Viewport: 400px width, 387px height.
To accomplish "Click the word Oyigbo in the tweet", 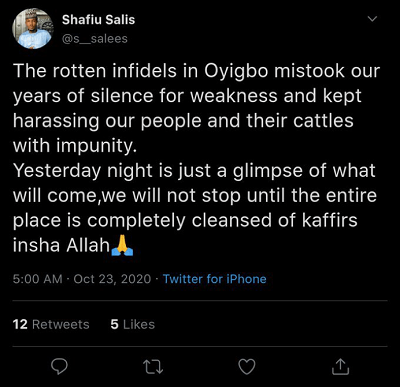I will [x=236, y=72].
